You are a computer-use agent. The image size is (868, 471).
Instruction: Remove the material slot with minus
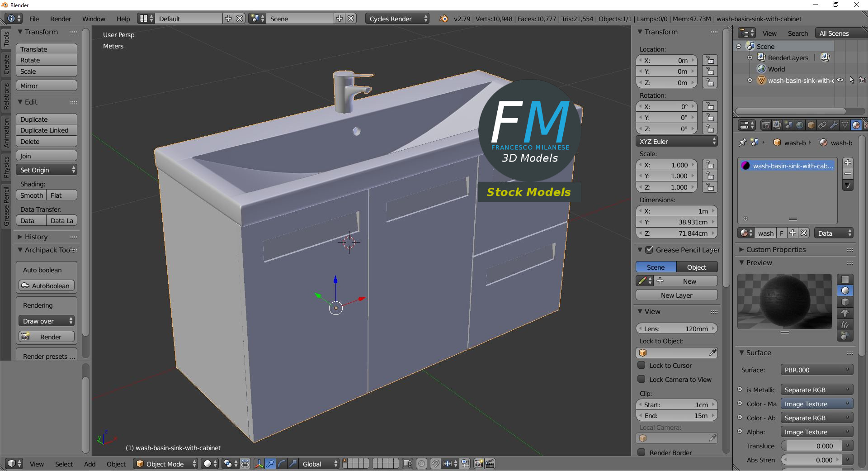(848, 174)
